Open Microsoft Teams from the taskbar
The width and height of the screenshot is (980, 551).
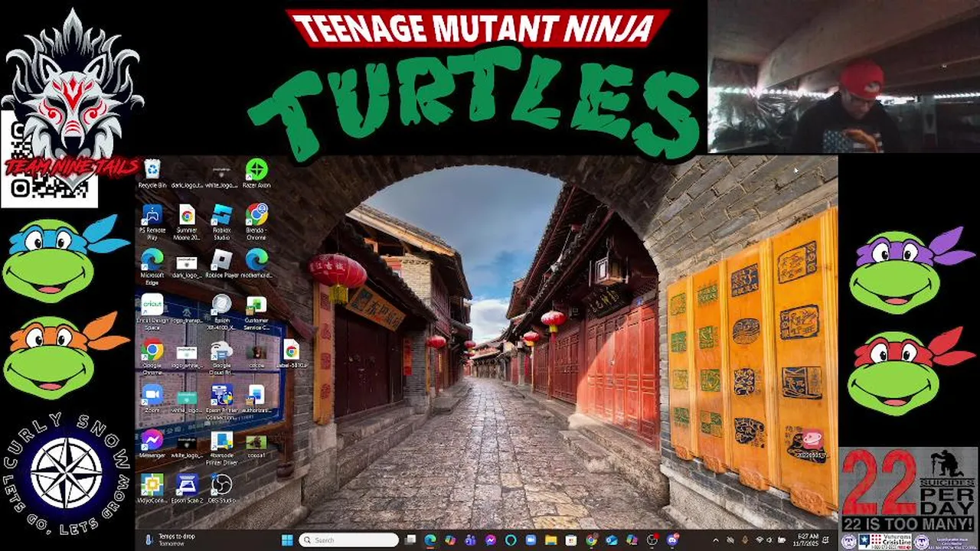pos(470,540)
